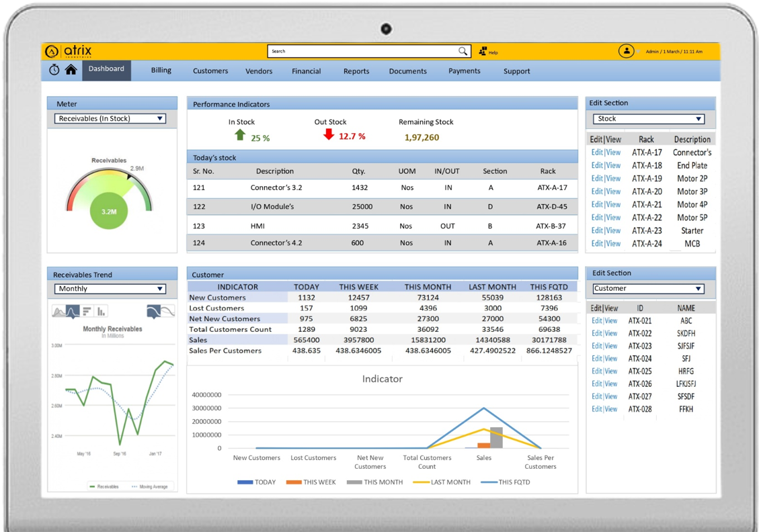Click the Moving Average legend in trend chart
The height and width of the screenshot is (532, 759).
(150, 486)
